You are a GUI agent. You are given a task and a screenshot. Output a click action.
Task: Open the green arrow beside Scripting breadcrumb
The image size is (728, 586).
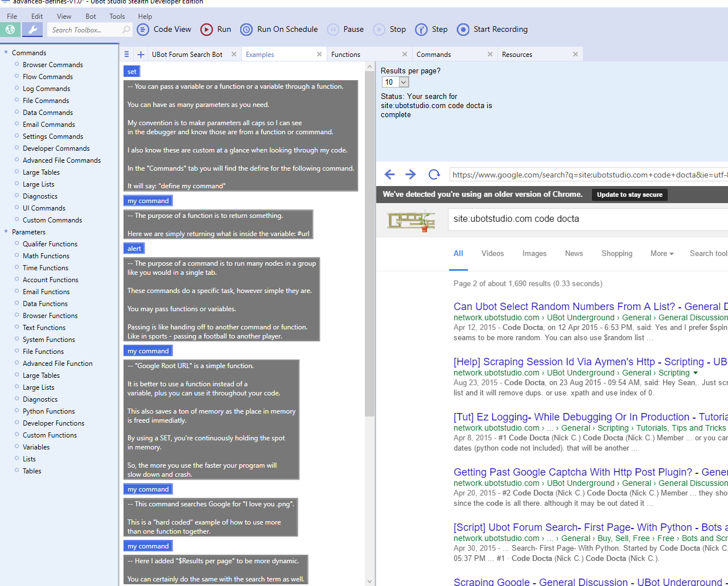click(696, 373)
